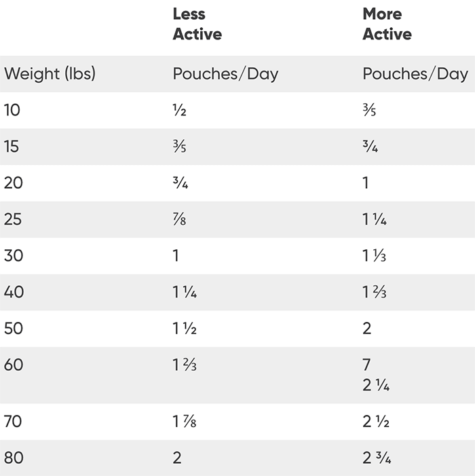Select the 15 lbs weight cell

(x=12, y=147)
